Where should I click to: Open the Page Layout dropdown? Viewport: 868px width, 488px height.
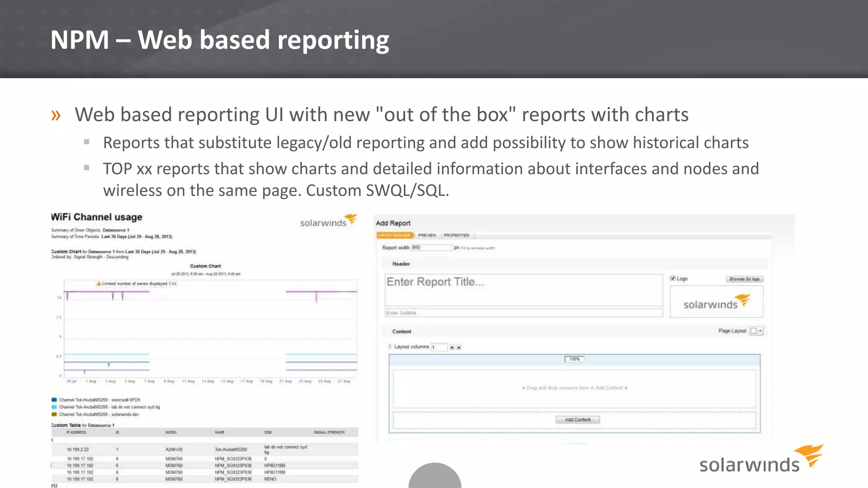(x=757, y=331)
